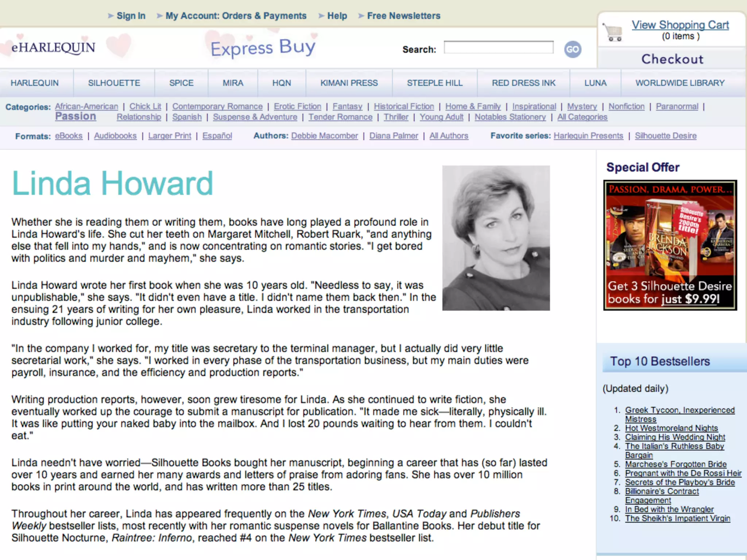Open View Shopping Cart link

tap(680, 25)
